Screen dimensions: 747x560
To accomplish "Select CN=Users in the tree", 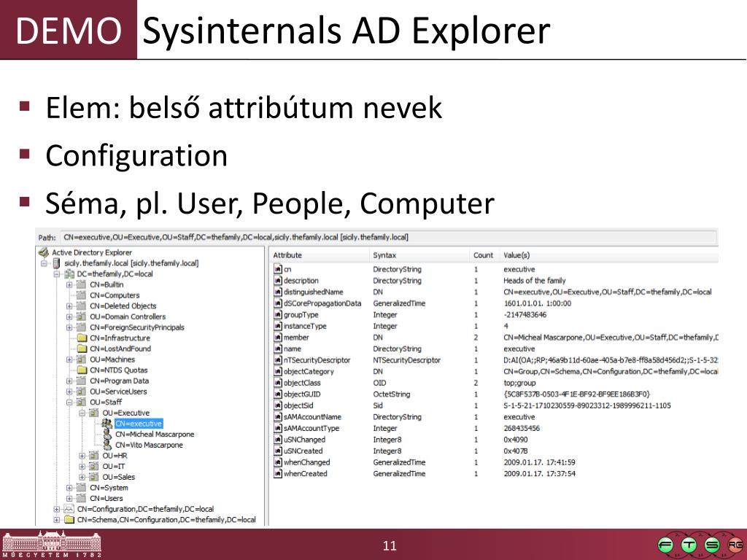I will (x=107, y=499).
